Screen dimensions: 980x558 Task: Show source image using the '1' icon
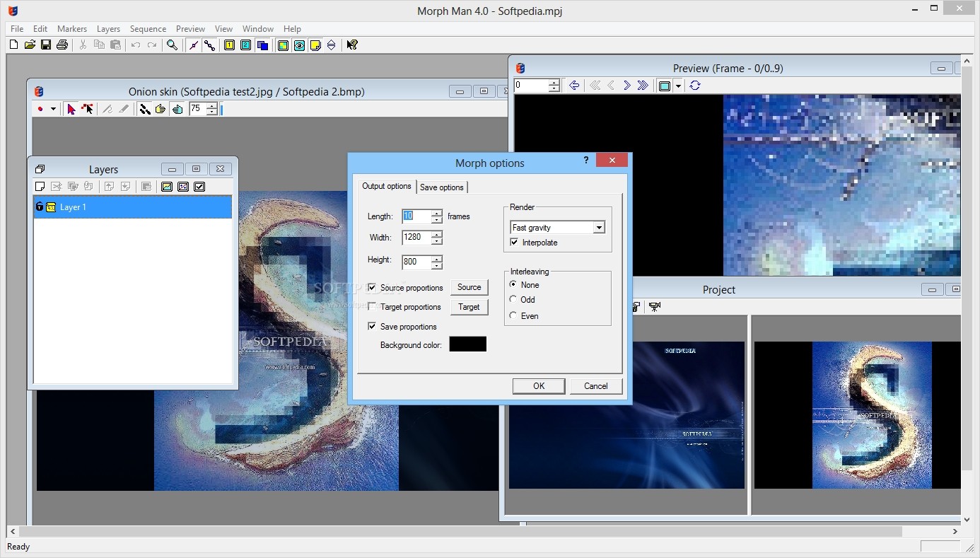click(x=230, y=45)
